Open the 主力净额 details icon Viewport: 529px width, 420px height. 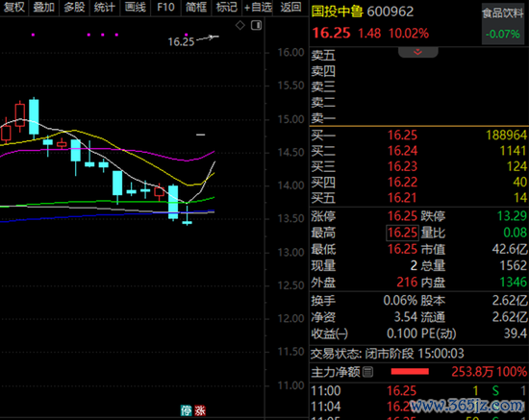pos(367,372)
